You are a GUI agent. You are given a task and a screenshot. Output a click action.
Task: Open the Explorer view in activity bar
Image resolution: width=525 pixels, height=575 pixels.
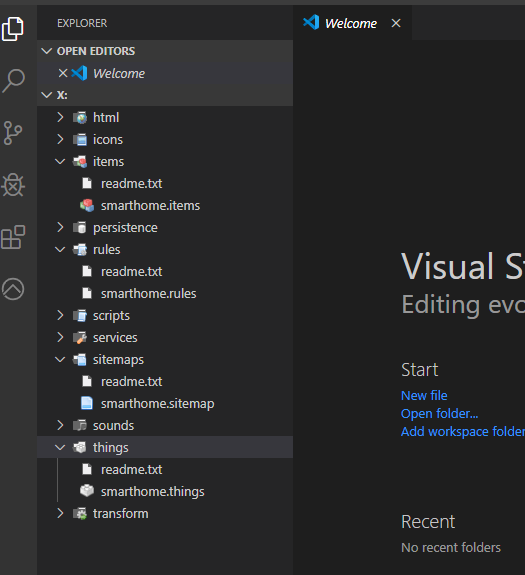click(13, 29)
